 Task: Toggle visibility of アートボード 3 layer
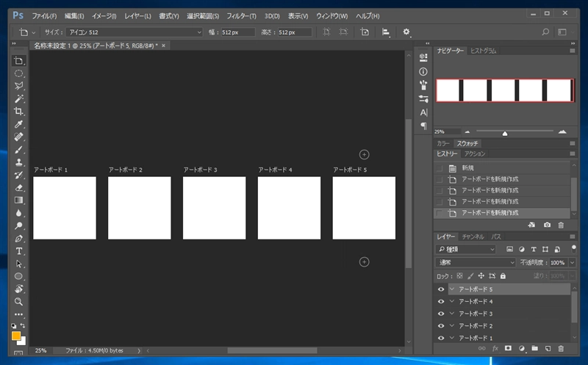click(440, 314)
